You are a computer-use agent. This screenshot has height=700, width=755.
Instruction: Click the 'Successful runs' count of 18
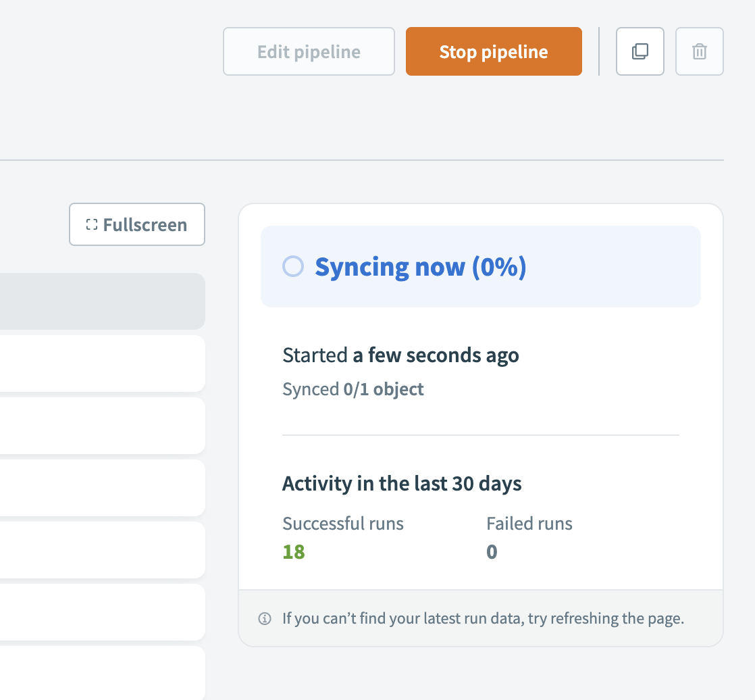point(293,551)
